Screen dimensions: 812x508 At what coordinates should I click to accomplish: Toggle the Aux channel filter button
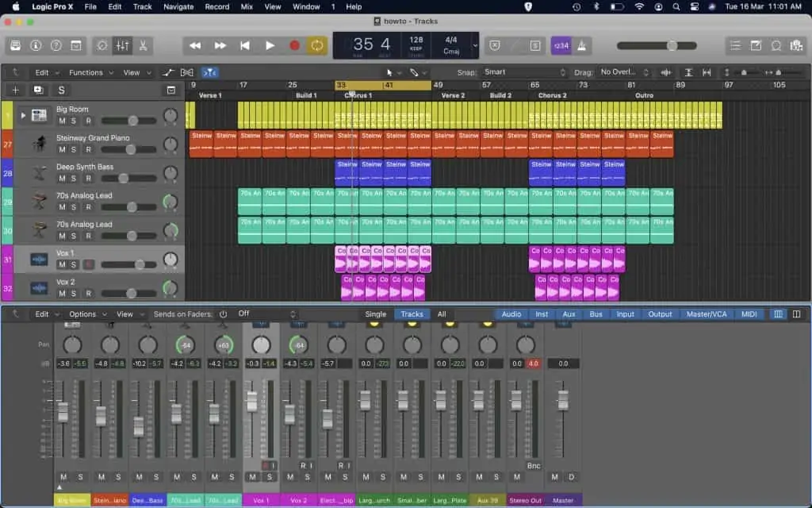569,314
